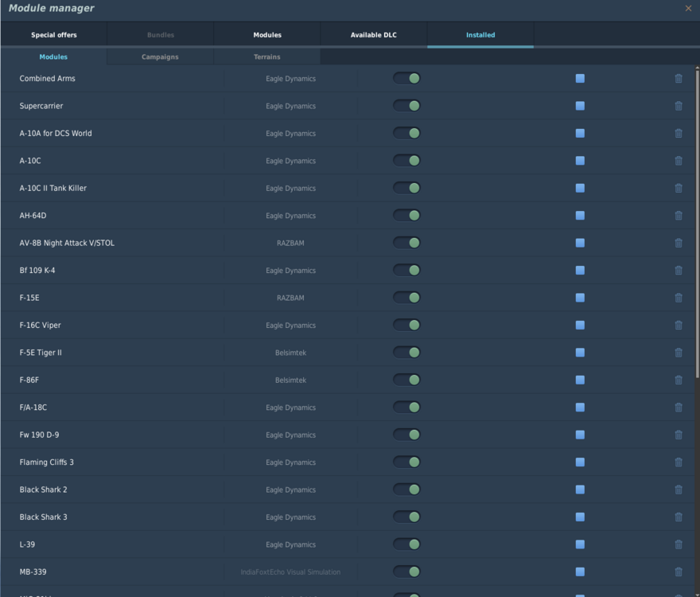Switch off Flaming Cliffs 3 toggle
The width and height of the screenshot is (700, 597).
pyautogui.click(x=406, y=462)
